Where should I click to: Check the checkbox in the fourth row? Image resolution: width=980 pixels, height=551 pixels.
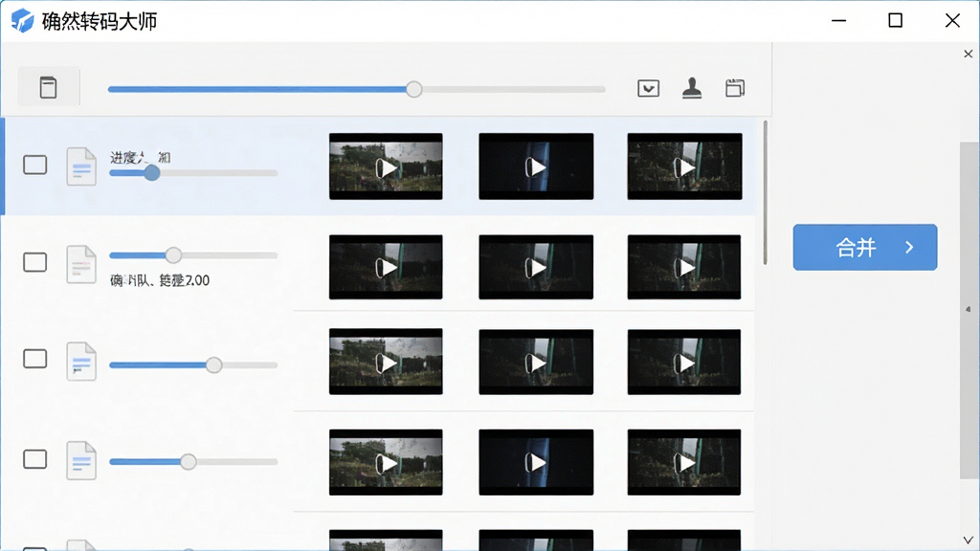(x=35, y=459)
